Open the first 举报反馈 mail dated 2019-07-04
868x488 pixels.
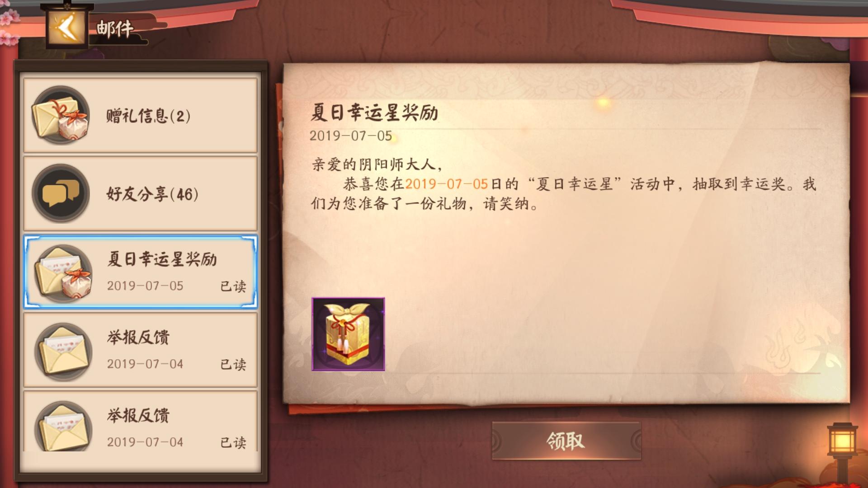[141, 350]
